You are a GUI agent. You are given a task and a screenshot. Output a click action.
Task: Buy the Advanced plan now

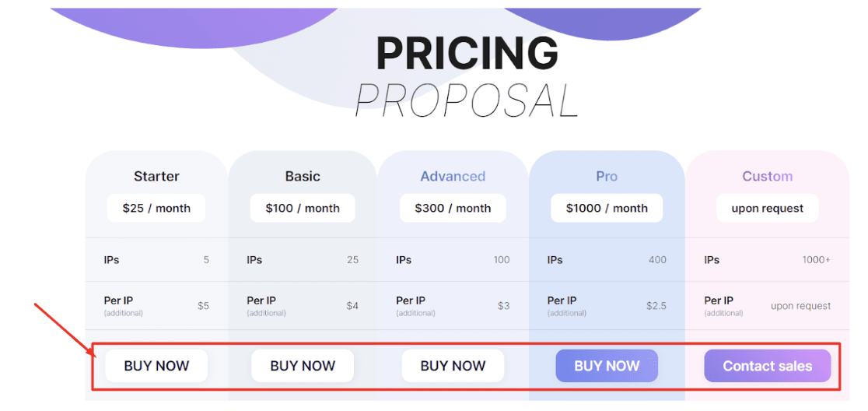coord(453,366)
